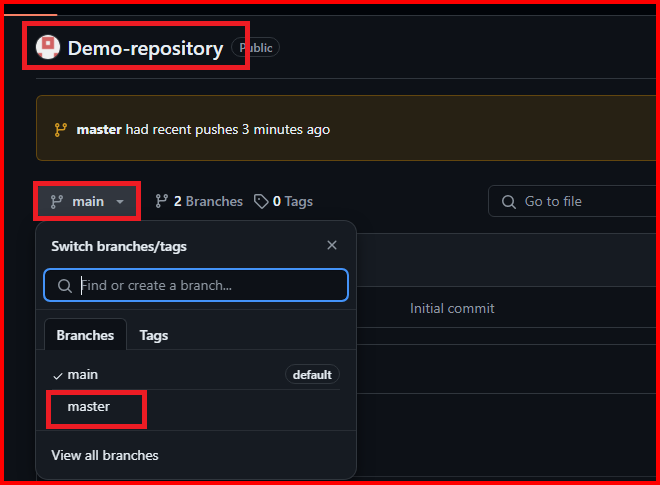Click the caret arrow on branch button
660x485 pixels.
(120, 202)
